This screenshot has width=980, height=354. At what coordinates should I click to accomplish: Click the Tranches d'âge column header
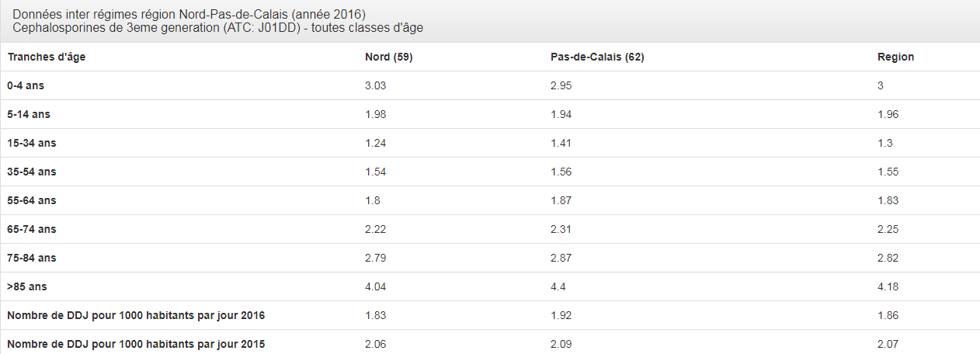[51, 57]
